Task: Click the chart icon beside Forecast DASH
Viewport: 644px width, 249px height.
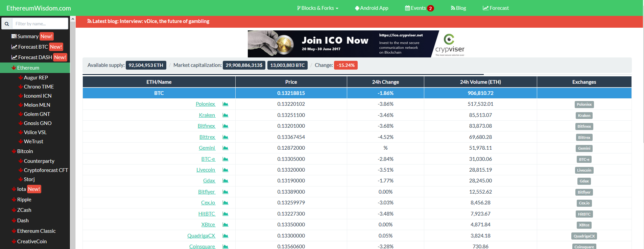Action: (x=14, y=57)
